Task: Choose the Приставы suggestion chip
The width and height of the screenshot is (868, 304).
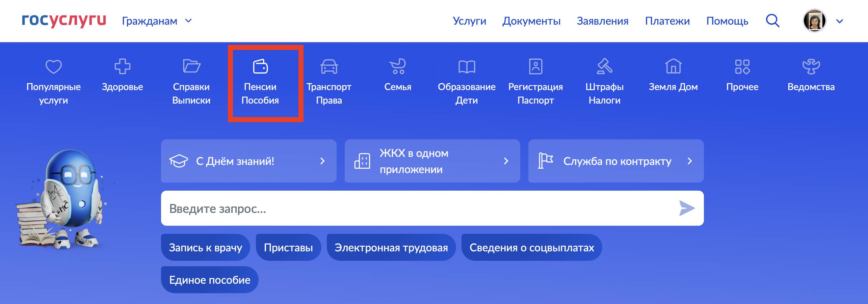Action: click(x=288, y=247)
